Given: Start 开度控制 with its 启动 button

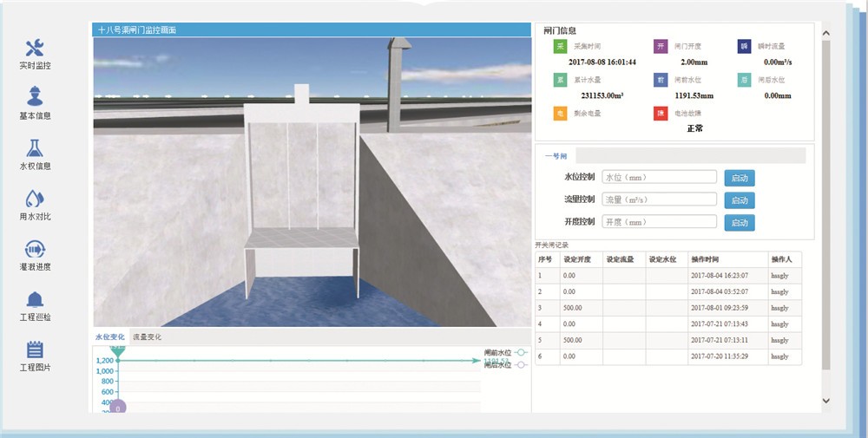Looking at the screenshot, I should pos(739,223).
